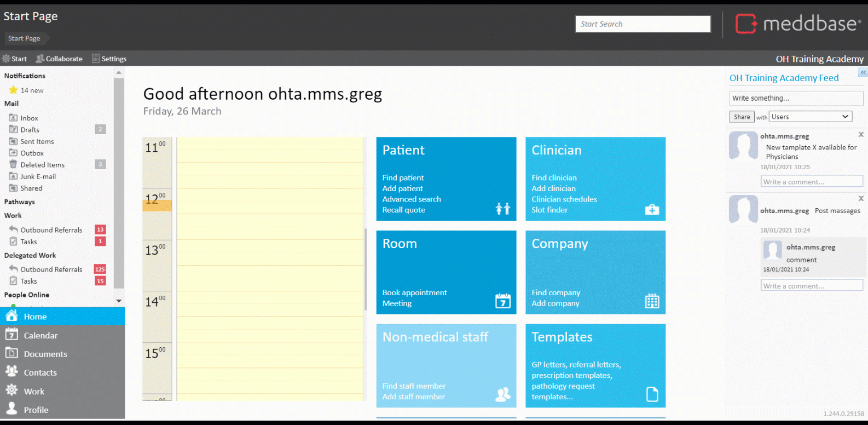The height and width of the screenshot is (425, 868).
Task: Click the Non-medical staff people icon
Action: pyautogui.click(x=503, y=394)
